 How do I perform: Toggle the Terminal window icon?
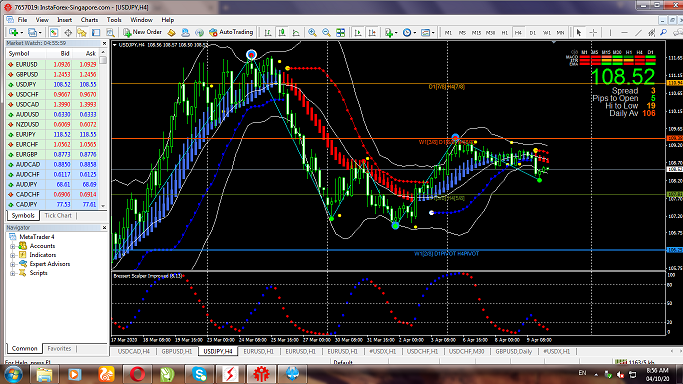coord(96,32)
